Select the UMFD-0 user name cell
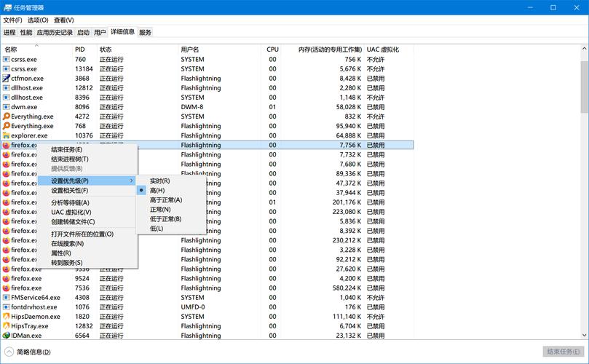589x364 pixels. (x=193, y=307)
